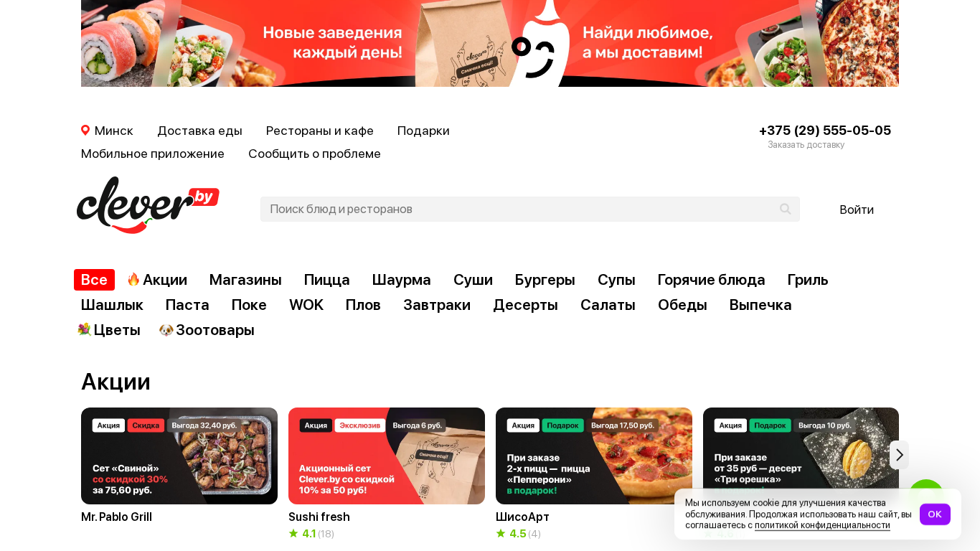The height and width of the screenshot is (551, 980).
Task: Switch to the Пицца category
Action: click(x=326, y=280)
